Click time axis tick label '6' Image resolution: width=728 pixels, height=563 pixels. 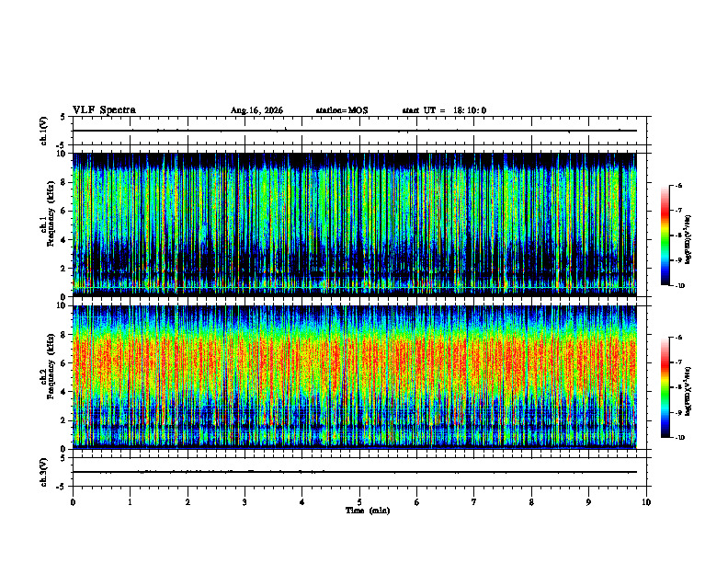417,502
